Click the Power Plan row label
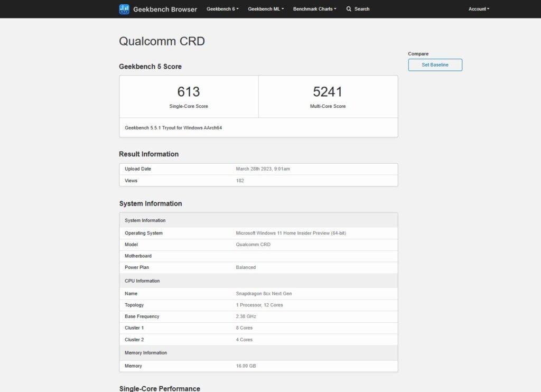Image resolution: width=541 pixels, height=392 pixels. click(137, 267)
